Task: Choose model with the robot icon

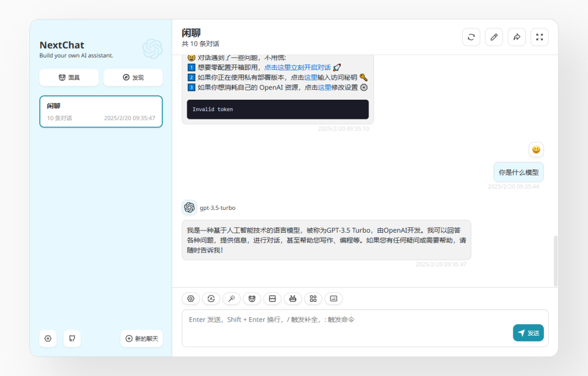Action: [293, 299]
